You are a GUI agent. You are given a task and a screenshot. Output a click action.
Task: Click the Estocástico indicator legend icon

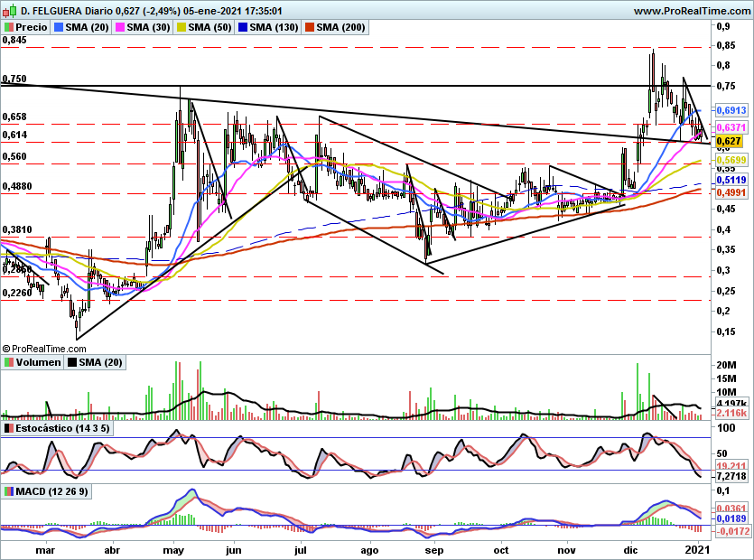(x=9, y=427)
